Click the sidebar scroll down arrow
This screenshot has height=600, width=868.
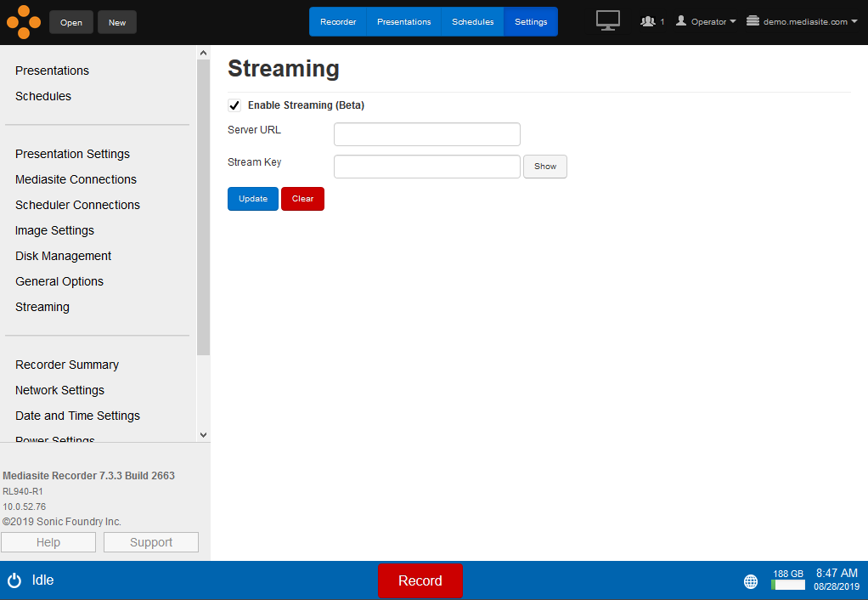click(203, 435)
